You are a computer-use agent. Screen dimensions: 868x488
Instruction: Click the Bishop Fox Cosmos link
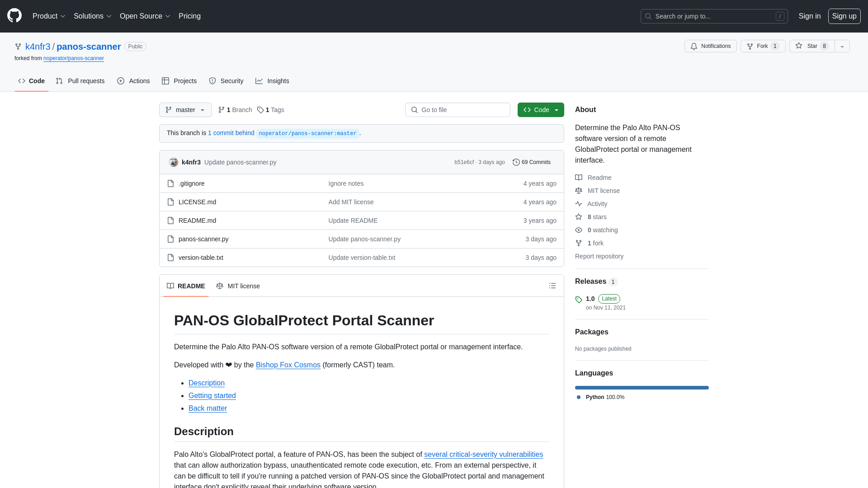coord(288,365)
